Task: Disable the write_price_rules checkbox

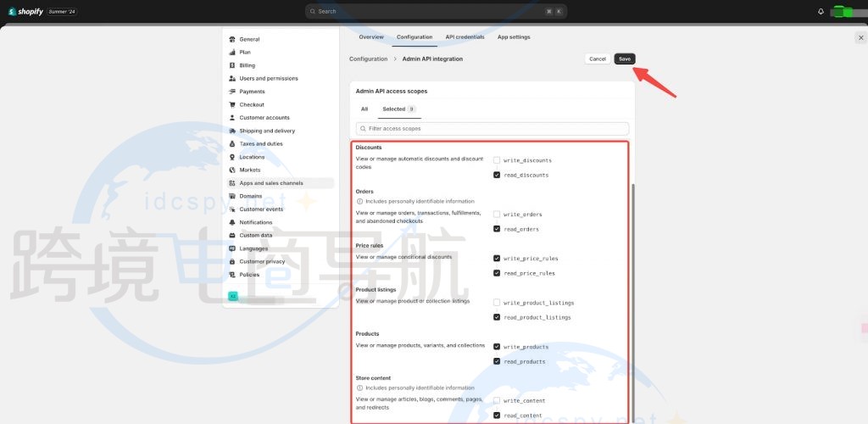Action: [x=497, y=258]
